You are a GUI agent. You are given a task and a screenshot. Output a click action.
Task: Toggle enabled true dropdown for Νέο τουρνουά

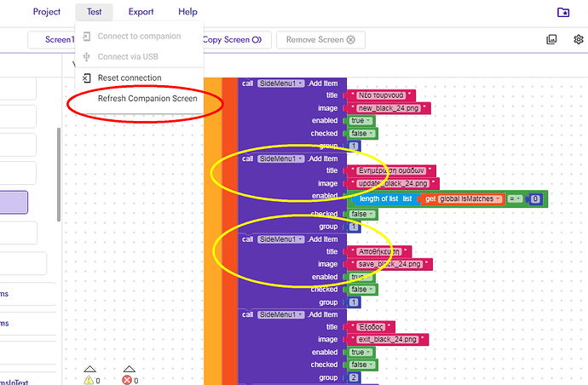pyautogui.click(x=361, y=121)
